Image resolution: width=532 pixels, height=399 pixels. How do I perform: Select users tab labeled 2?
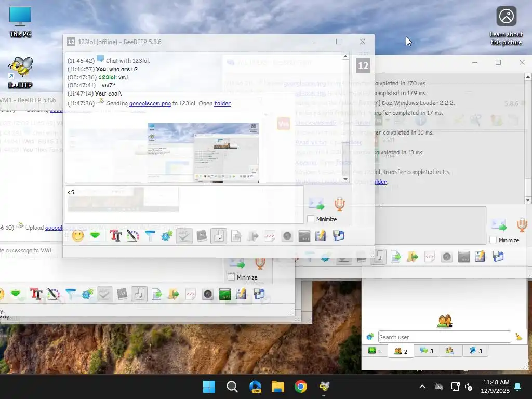pos(401,351)
